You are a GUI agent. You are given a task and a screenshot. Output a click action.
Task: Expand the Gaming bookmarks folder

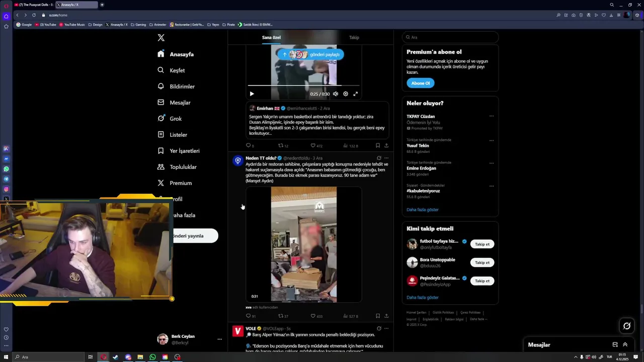(138, 25)
